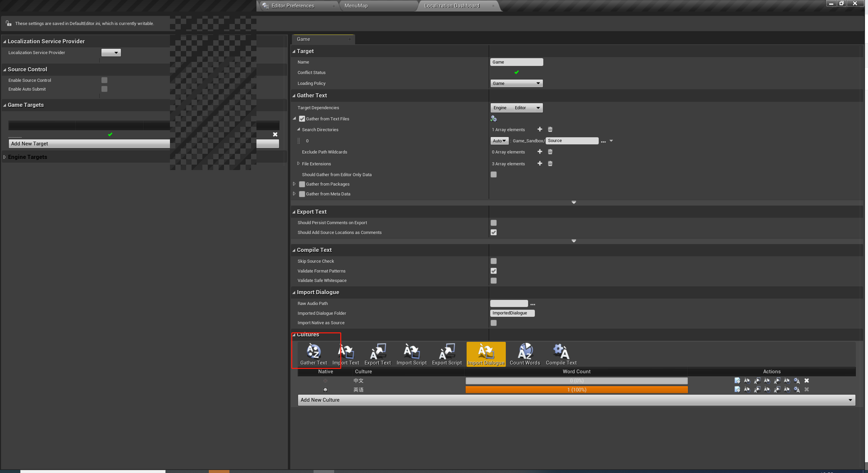Select the Import Script icon
Viewport: 868px width, 473px height.
click(x=411, y=353)
